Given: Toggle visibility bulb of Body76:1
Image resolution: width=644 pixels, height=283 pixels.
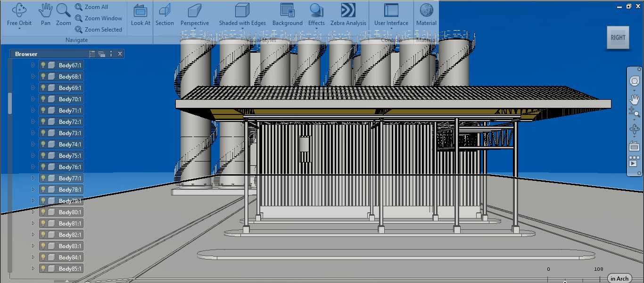Looking at the screenshot, I should [x=43, y=167].
